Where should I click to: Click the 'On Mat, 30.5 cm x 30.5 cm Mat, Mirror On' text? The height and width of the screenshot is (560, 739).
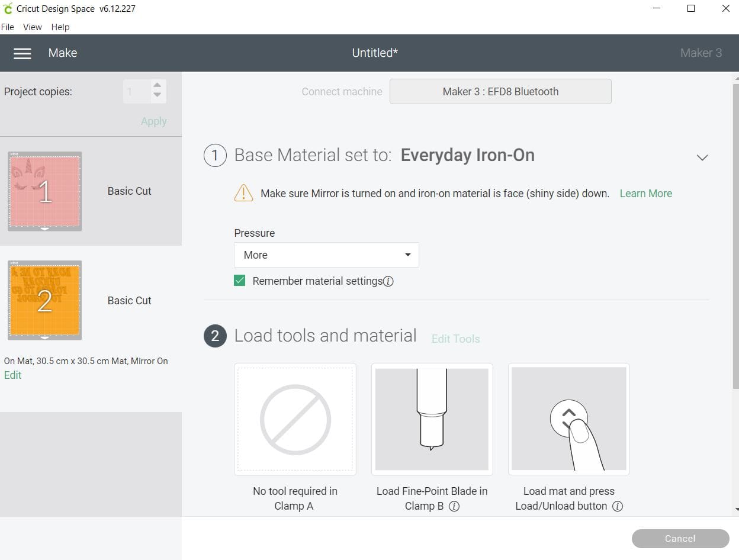86,361
